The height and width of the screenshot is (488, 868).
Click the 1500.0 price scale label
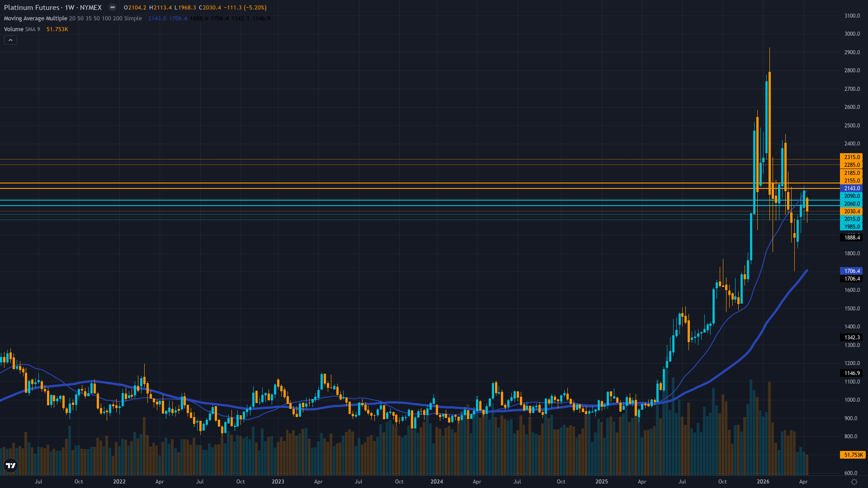852,309
